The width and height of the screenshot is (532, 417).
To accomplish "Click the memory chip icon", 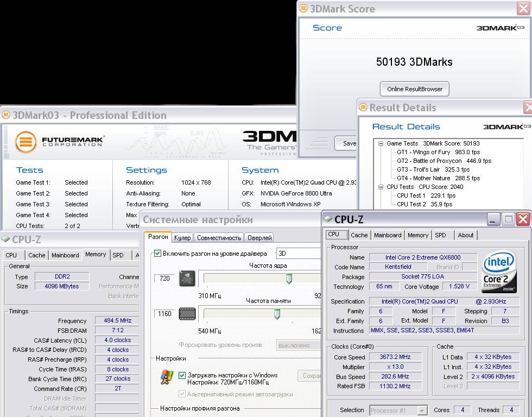I will 187,313.
